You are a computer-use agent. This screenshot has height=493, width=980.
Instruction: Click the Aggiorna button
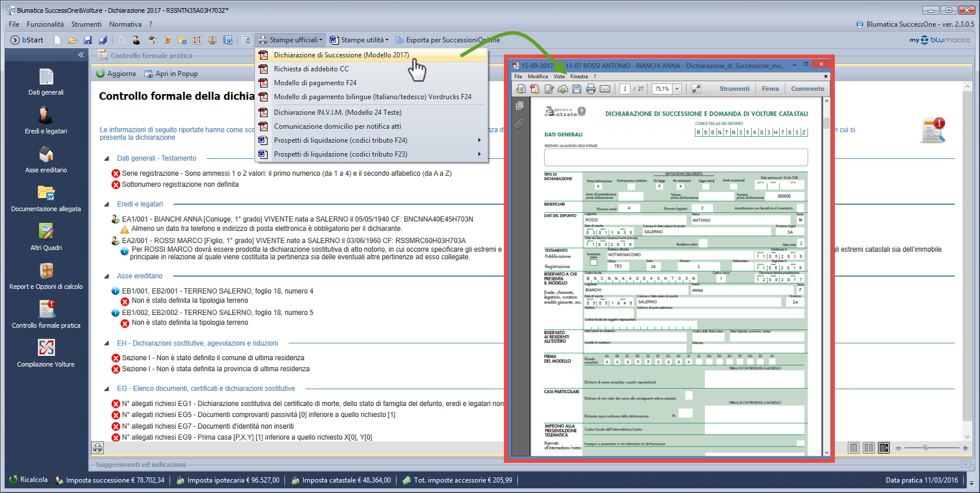[116, 74]
